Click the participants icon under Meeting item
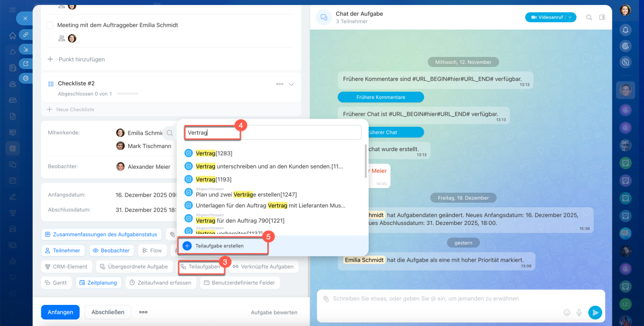The height and width of the screenshot is (326, 644). [x=62, y=38]
